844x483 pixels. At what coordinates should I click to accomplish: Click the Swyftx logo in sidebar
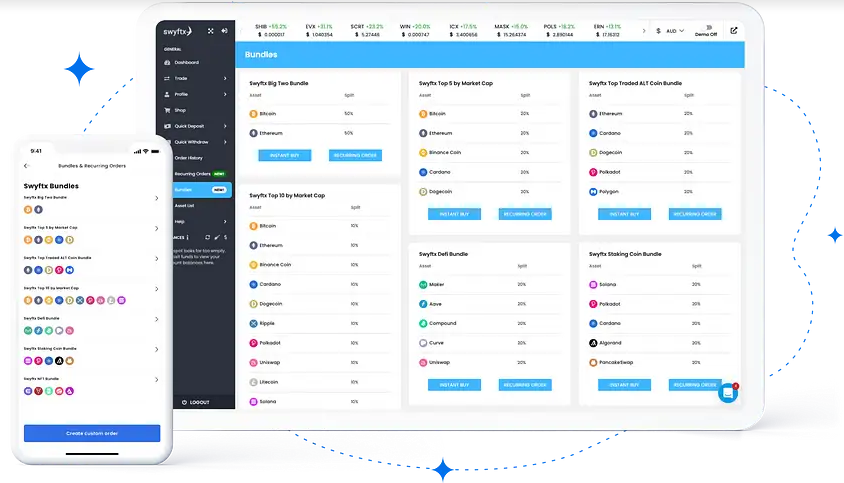coord(177,31)
